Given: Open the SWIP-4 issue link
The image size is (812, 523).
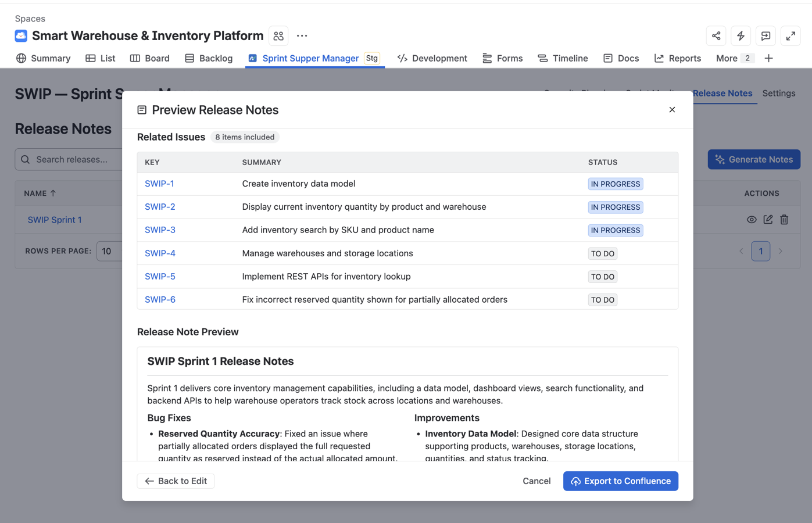Looking at the screenshot, I should click(160, 253).
